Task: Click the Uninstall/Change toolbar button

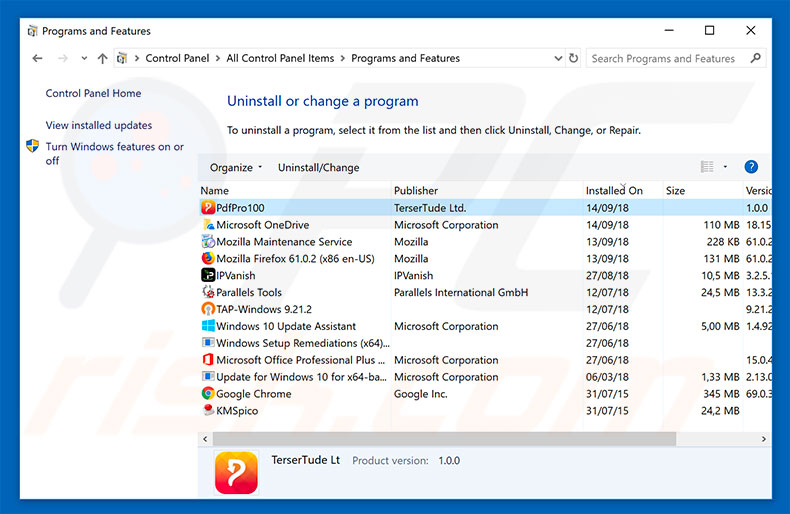Action: pyautogui.click(x=318, y=168)
